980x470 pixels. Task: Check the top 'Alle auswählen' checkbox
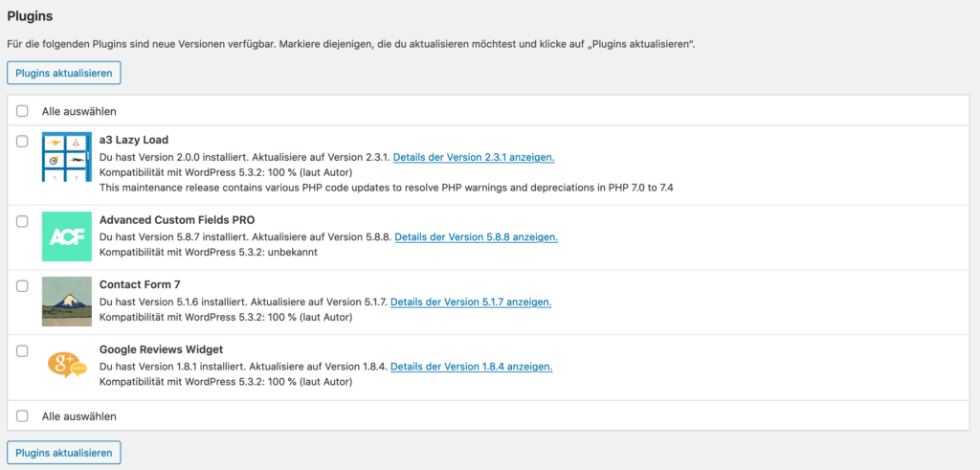(x=23, y=111)
